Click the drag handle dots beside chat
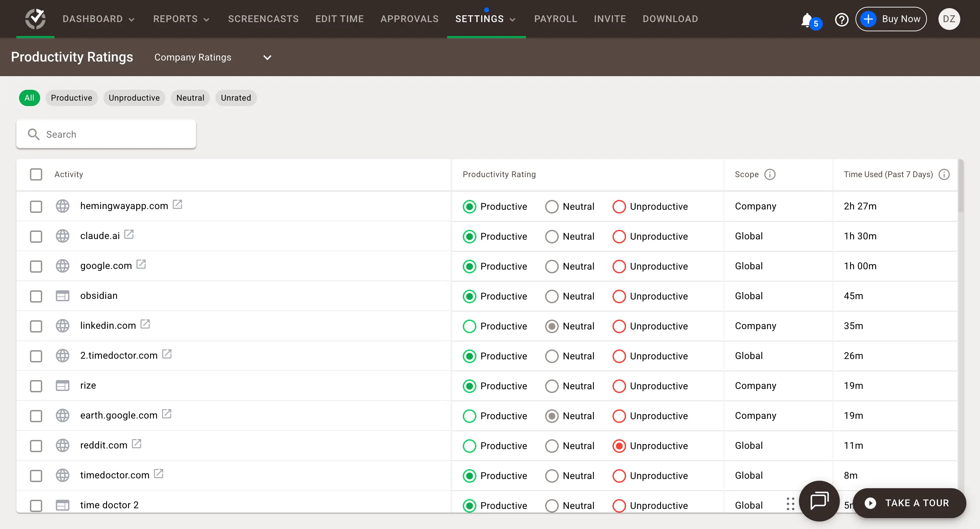Viewport: 980px width, 529px height. 790,504
